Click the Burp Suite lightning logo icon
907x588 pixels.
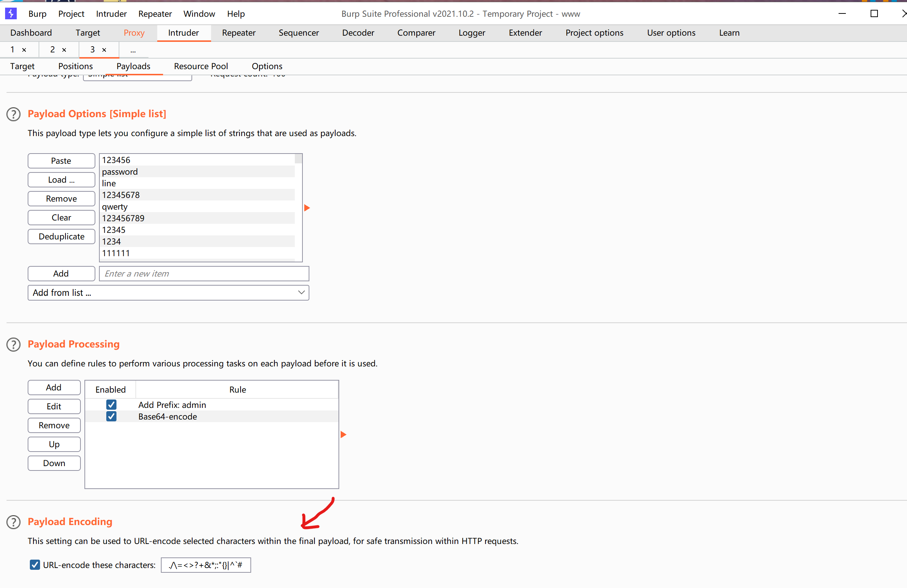[11, 13]
